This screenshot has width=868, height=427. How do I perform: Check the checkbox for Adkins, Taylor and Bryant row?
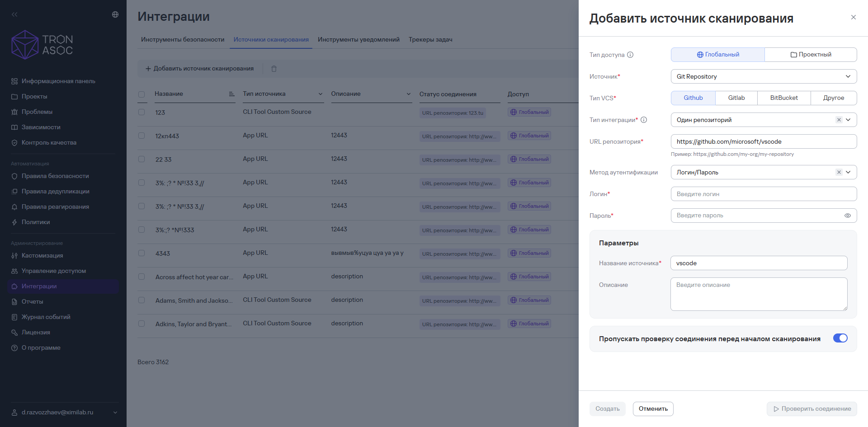tap(142, 324)
